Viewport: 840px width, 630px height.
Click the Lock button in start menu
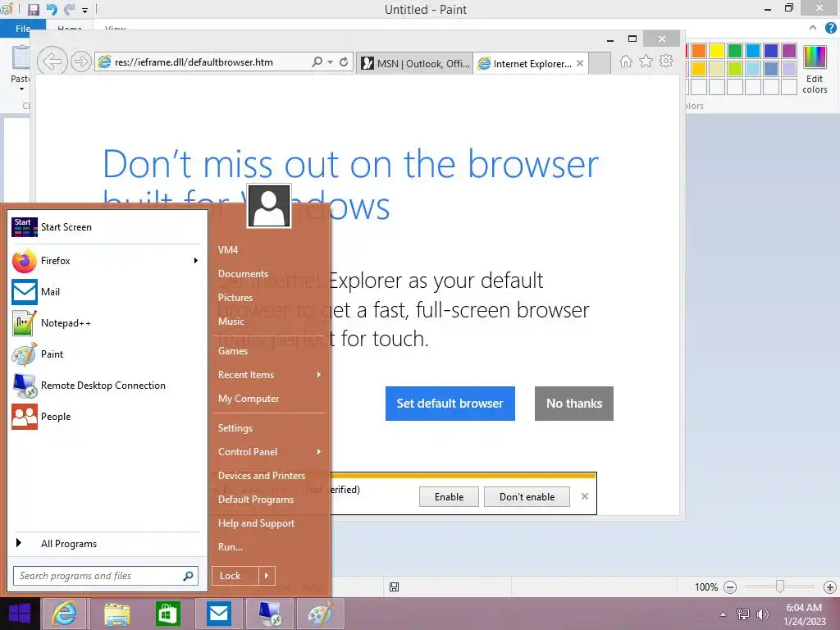point(235,576)
